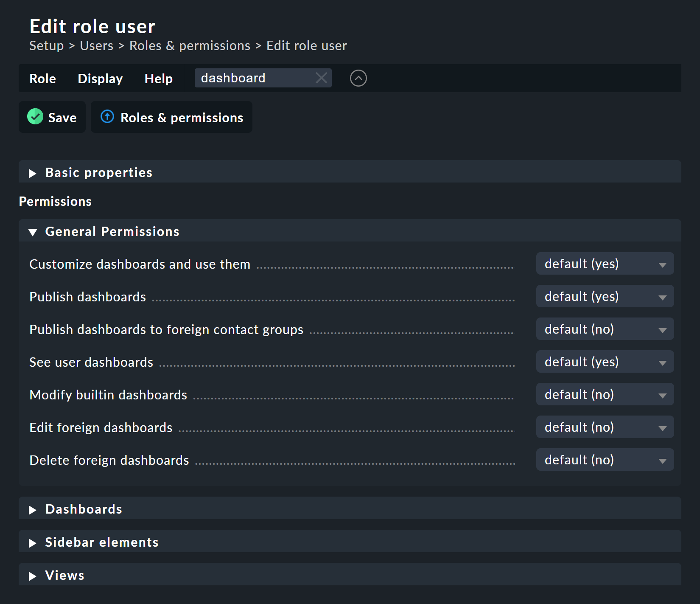Open the Customize dashboards and use them dropdown
This screenshot has height=604, width=700.
point(605,264)
